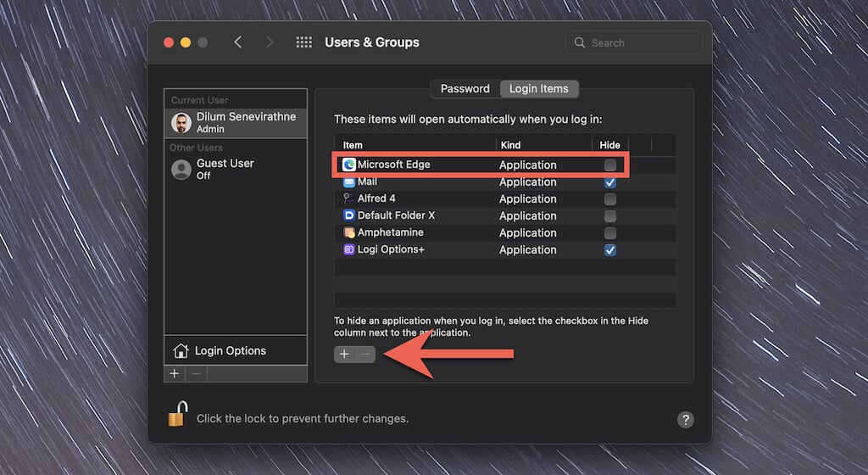Add a login item with plus button
The height and width of the screenshot is (475, 868).
[x=344, y=355]
